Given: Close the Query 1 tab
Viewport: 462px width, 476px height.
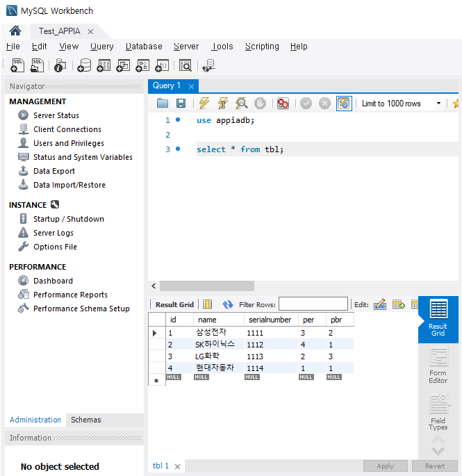Looking at the screenshot, I should (x=191, y=87).
